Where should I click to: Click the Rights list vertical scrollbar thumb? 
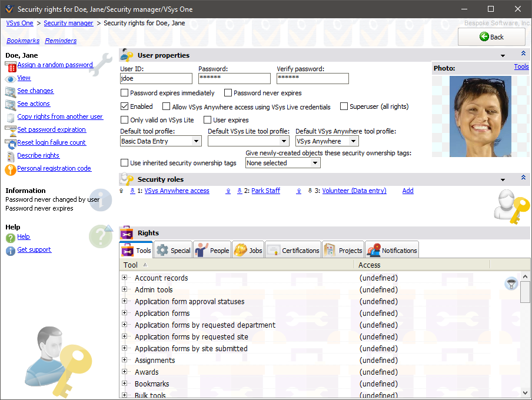click(x=525, y=291)
